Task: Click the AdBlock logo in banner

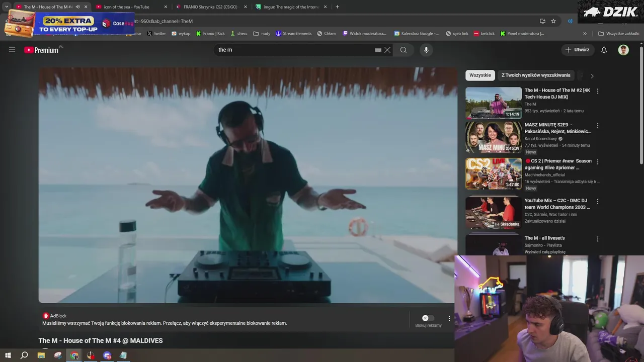Action: pyautogui.click(x=46, y=316)
